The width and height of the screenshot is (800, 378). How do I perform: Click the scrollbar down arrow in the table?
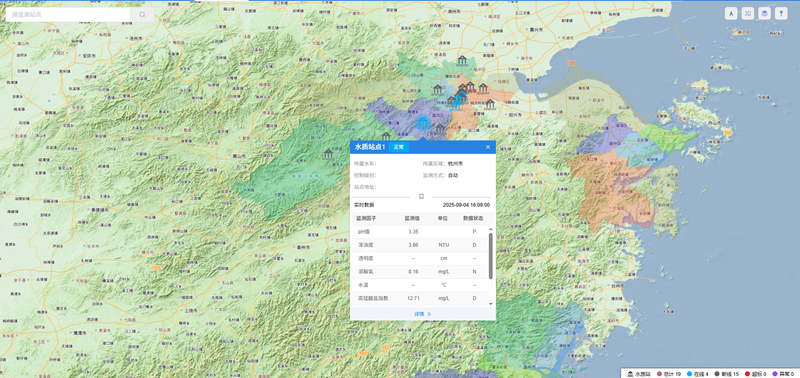pyautogui.click(x=491, y=304)
